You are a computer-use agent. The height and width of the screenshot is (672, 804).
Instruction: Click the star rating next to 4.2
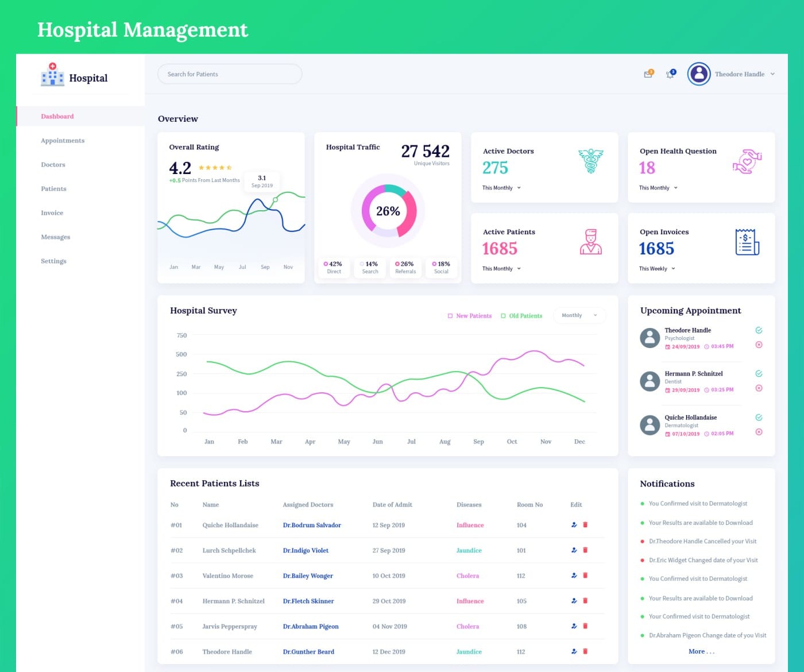pos(215,168)
